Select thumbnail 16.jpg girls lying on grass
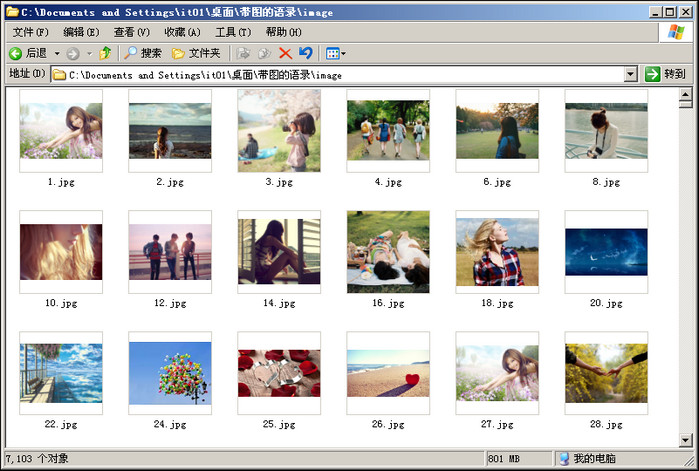 click(x=388, y=252)
